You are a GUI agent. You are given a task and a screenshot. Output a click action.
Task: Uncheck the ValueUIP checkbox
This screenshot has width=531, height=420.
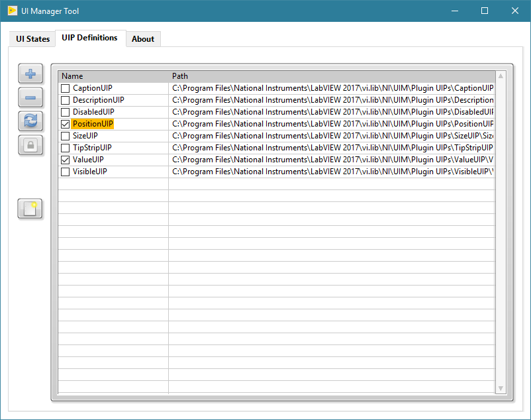click(x=65, y=160)
